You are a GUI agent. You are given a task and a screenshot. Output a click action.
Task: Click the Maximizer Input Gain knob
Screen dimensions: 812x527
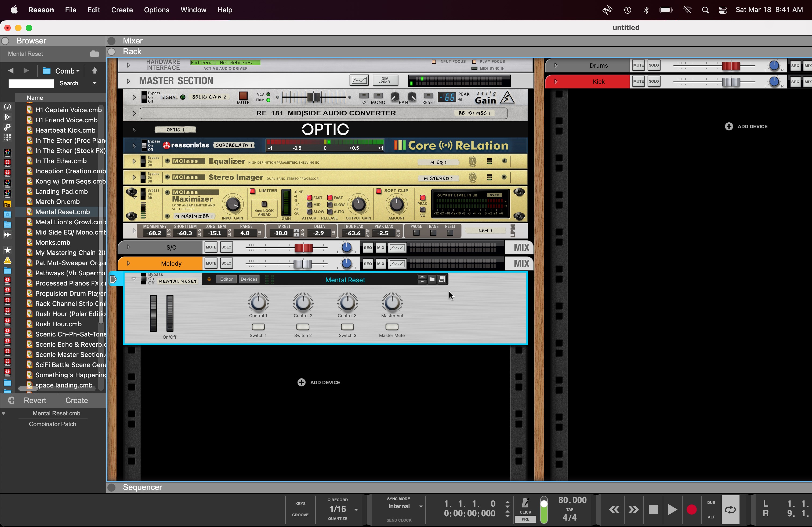pyautogui.click(x=233, y=204)
